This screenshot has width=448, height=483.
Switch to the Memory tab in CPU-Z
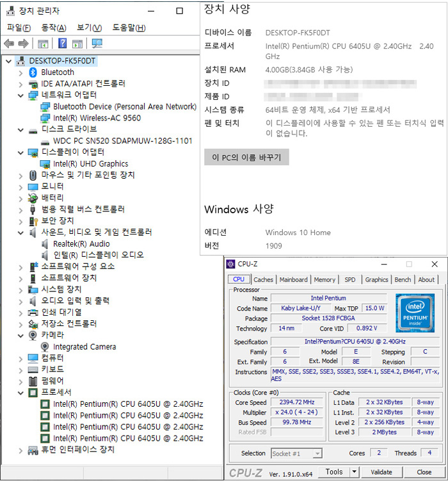324,280
